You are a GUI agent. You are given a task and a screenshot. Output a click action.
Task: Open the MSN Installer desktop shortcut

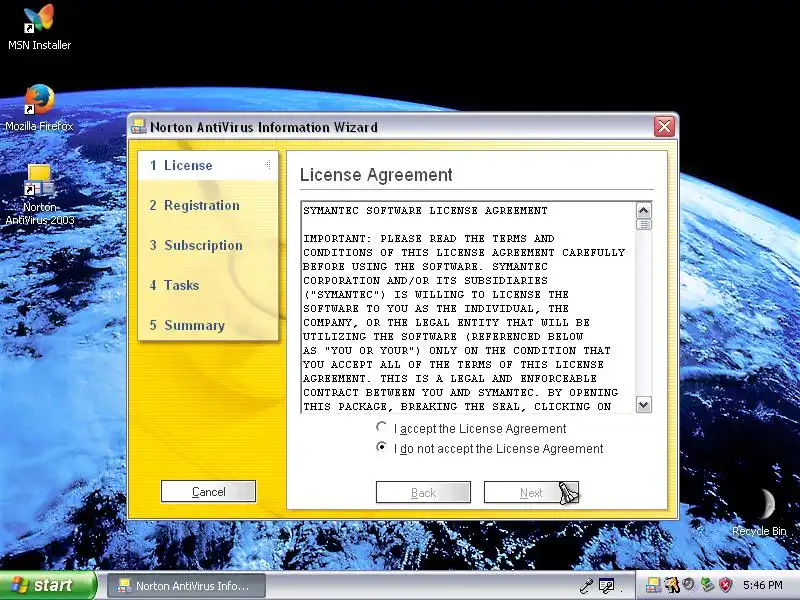(39, 27)
